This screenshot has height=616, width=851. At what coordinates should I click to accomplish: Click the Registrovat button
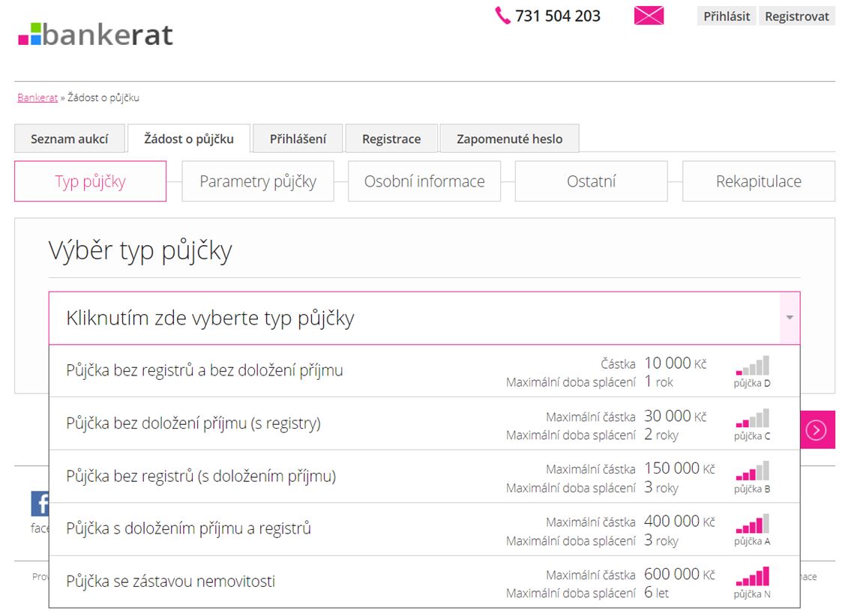797,16
